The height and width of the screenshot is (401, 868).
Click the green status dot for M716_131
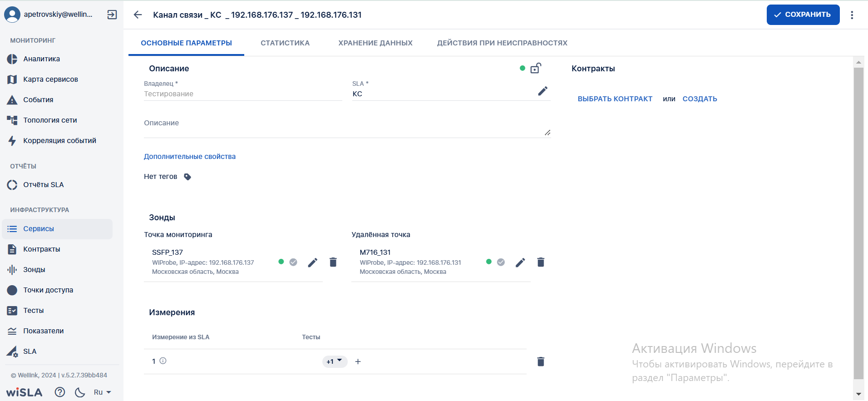(489, 262)
